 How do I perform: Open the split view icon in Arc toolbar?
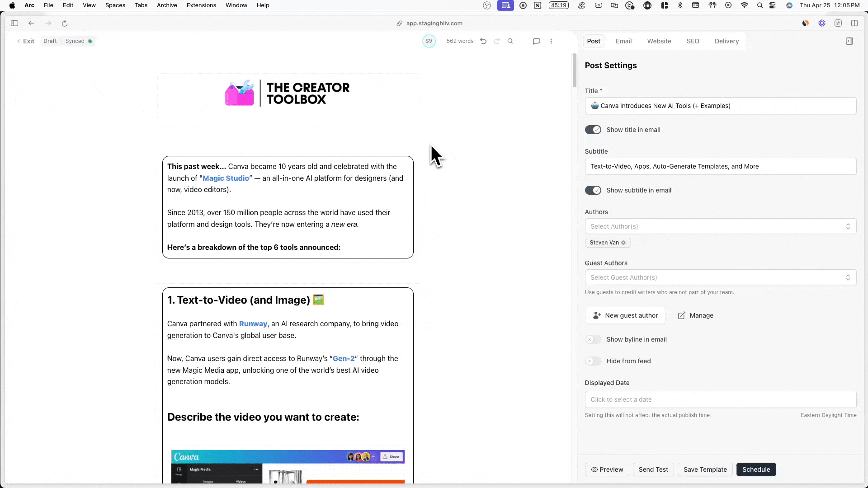(x=854, y=23)
